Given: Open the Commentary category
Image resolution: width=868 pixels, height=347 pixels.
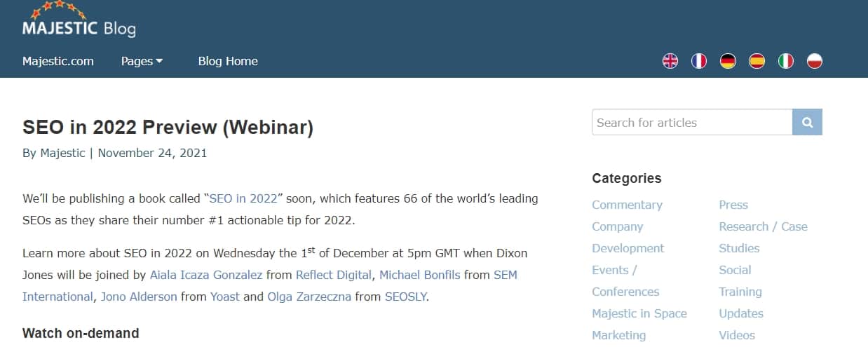Looking at the screenshot, I should [x=627, y=205].
